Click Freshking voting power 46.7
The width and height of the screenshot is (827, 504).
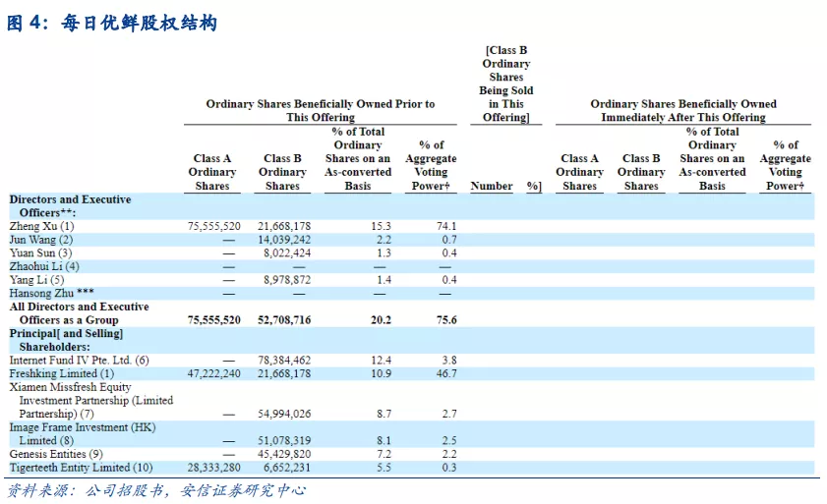(x=446, y=373)
